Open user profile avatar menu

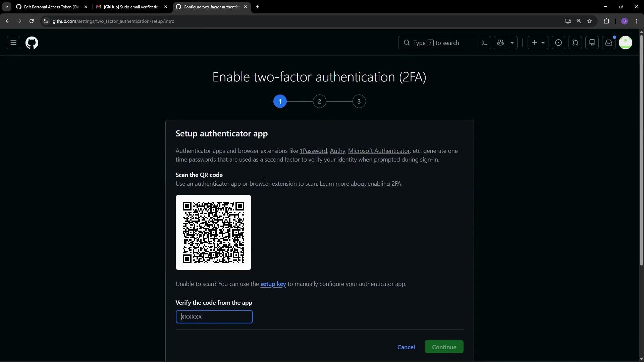pyautogui.click(x=626, y=43)
